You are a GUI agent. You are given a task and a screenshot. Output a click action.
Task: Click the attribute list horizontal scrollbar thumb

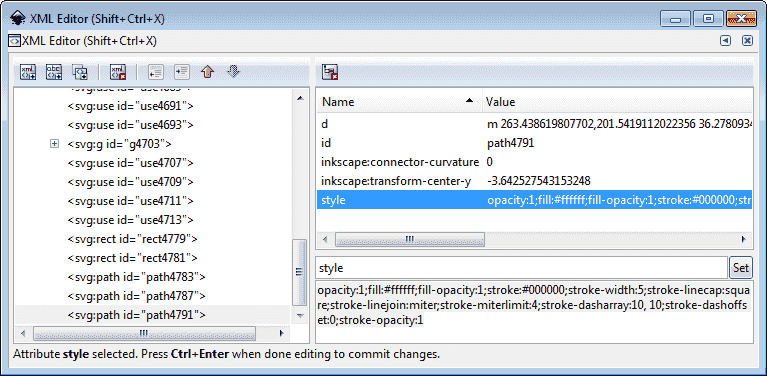click(409, 240)
